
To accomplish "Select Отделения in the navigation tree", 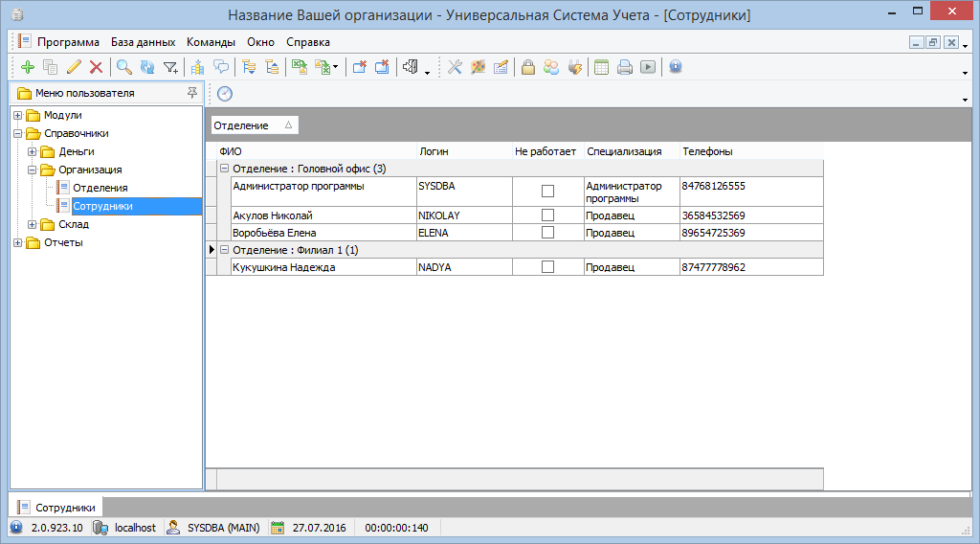I will pos(100,188).
